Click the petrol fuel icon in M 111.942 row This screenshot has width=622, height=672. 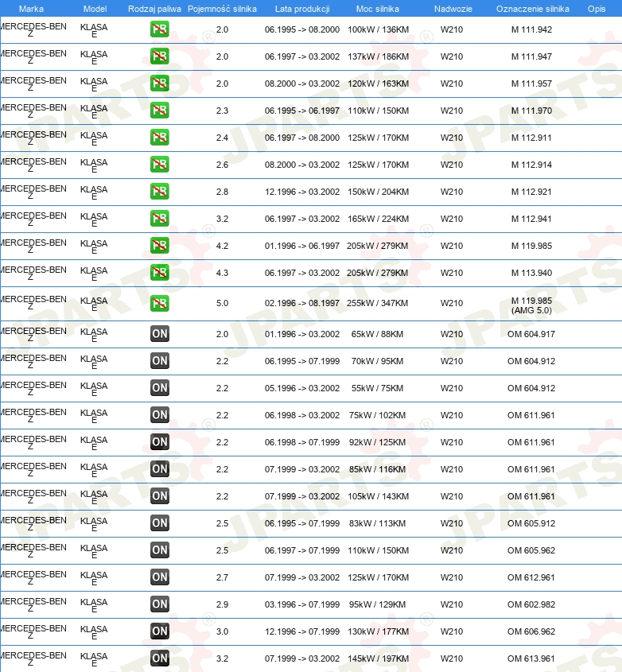(x=159, y=29)
